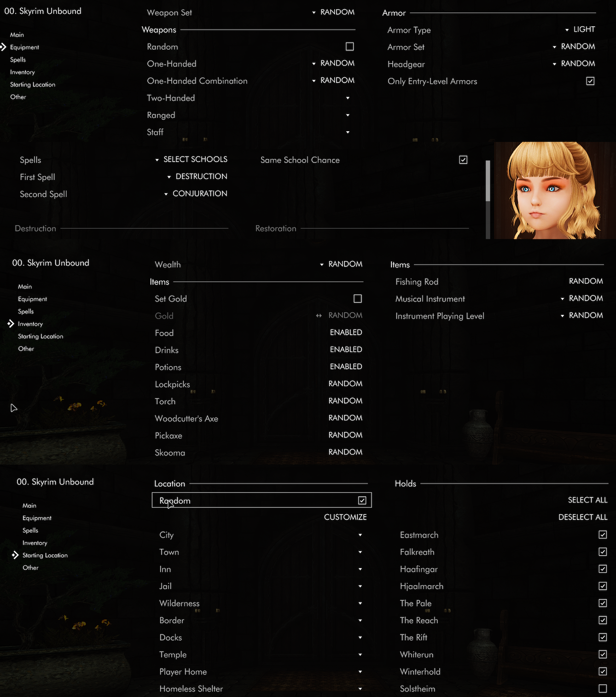Open the Musical Instrument dropdown
616x697 pixels.
pyautogui.click(x=582, y=298)
